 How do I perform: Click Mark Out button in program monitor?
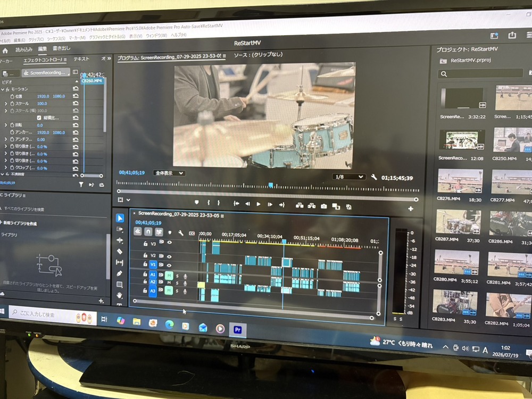point(219,203)
